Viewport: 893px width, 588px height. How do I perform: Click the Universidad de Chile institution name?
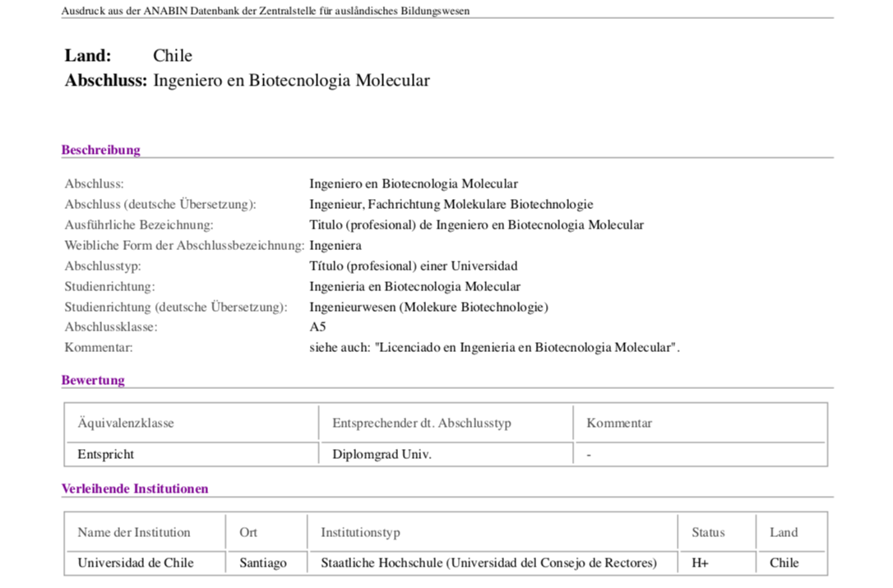(135, 563)
